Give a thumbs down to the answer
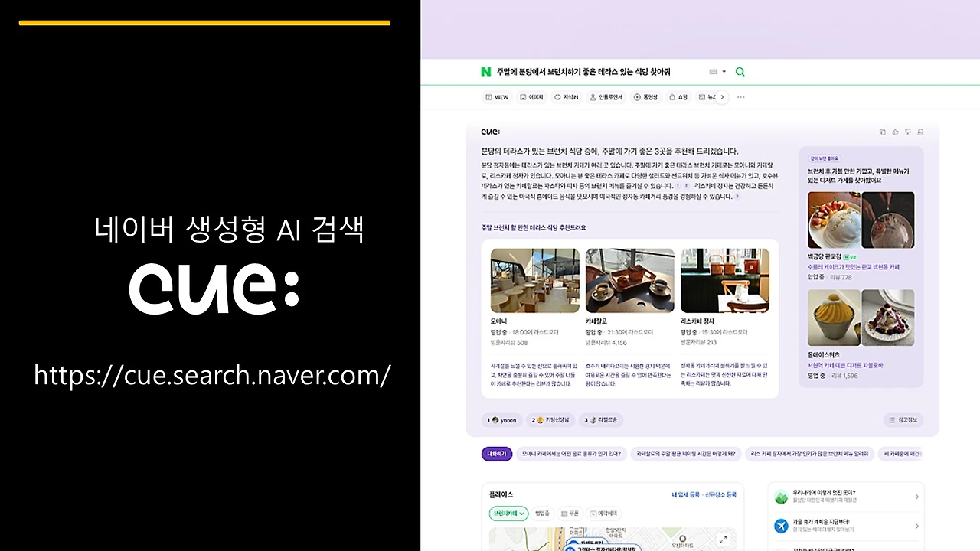Image resolution: width=980 pixels, height=551 pixels. coord(908,132)
